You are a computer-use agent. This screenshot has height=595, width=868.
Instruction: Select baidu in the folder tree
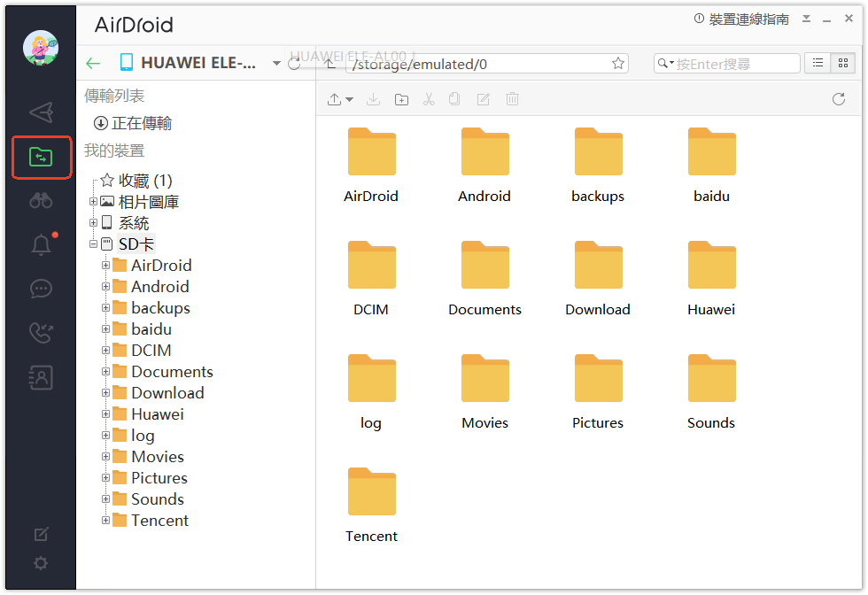pos(143,329)
